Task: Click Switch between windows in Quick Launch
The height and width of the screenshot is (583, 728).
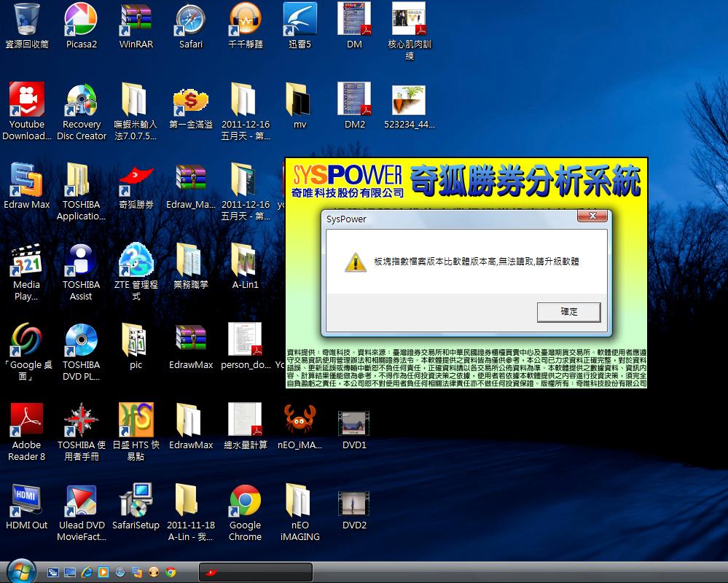Action: click(x=52, y=572)
